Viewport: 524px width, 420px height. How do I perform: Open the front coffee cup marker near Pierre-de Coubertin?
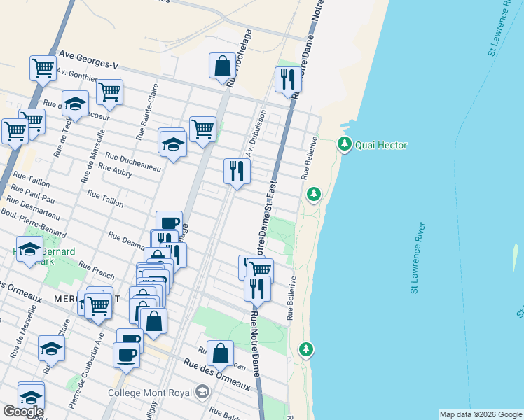coord(126,356)
